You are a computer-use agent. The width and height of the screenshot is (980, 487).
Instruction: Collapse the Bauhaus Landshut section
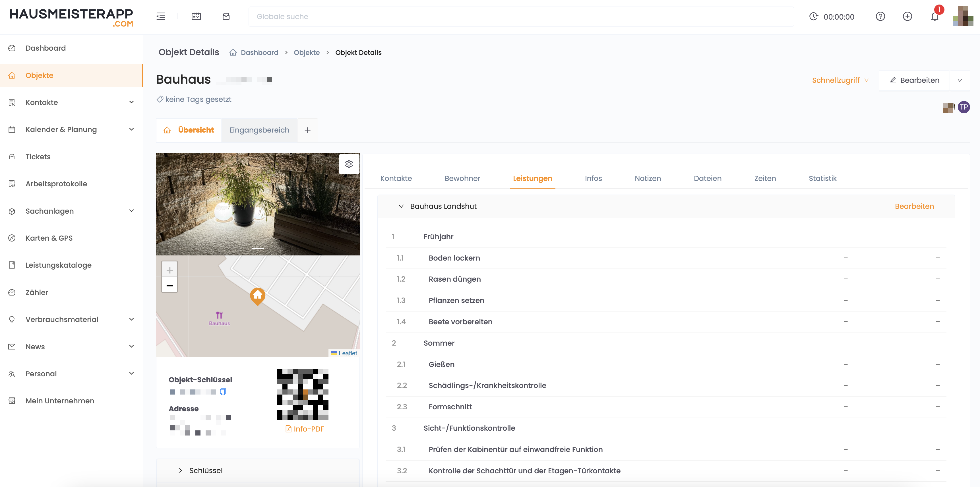tap(401, 206)
